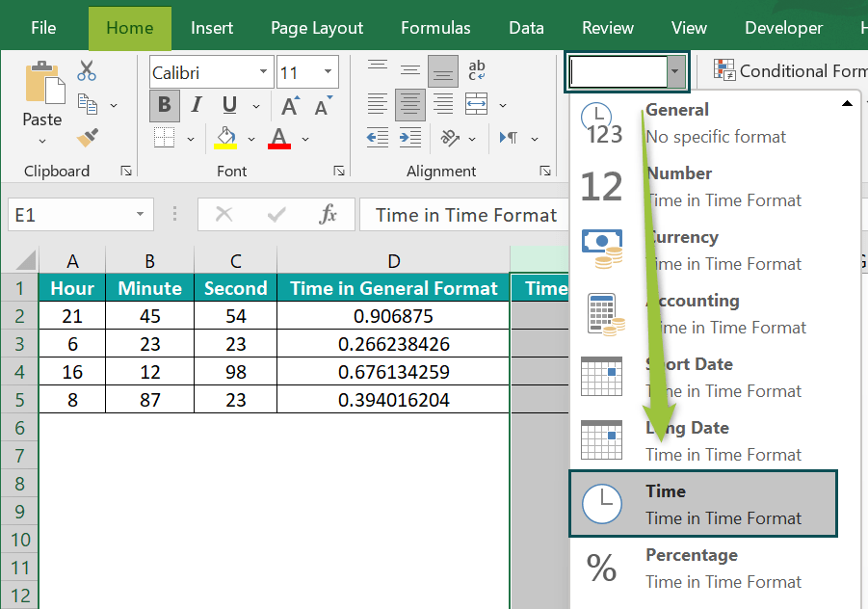Click the Cut scissors icon
Viewport: 868px width, 609px height.
pyautogui.click(x=85, y=70)
